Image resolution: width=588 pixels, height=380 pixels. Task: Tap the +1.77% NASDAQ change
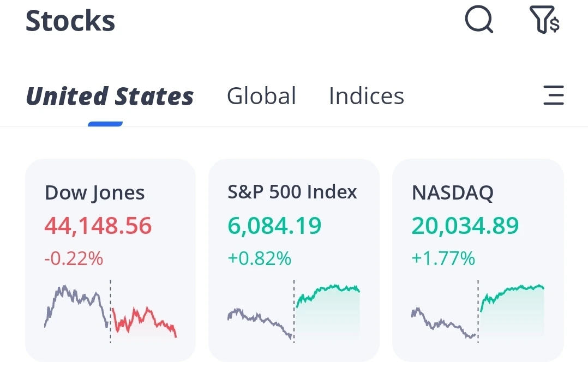coord(443,258)
